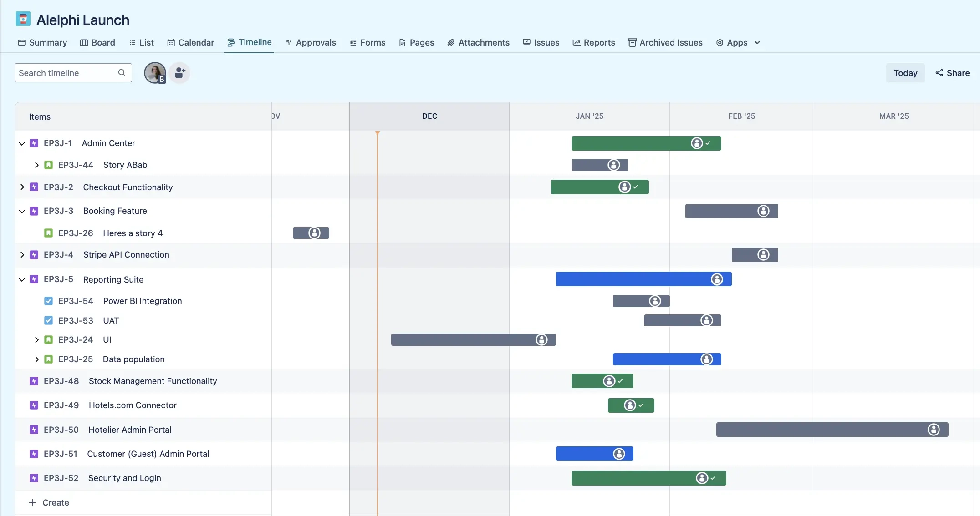980x516 pixels.
Task: Open the Archived Issues tab
Action: coord(671,42)
